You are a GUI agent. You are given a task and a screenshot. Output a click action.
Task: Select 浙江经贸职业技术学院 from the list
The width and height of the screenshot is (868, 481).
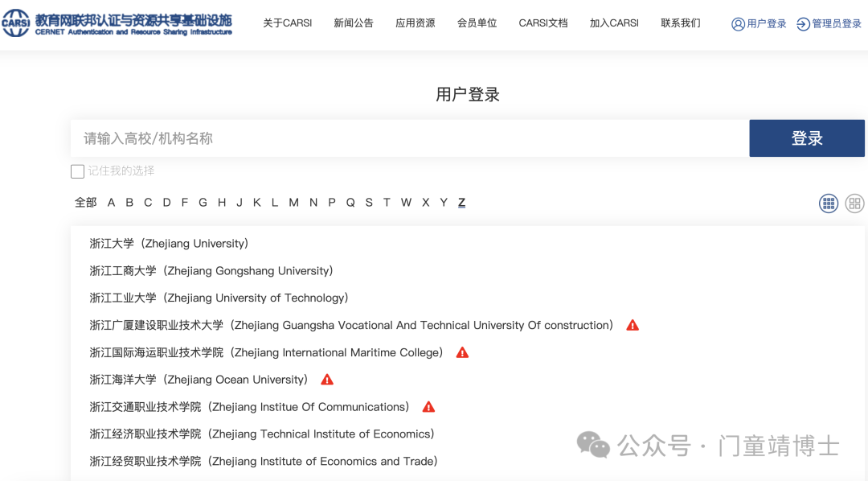(x=264, y=461)
